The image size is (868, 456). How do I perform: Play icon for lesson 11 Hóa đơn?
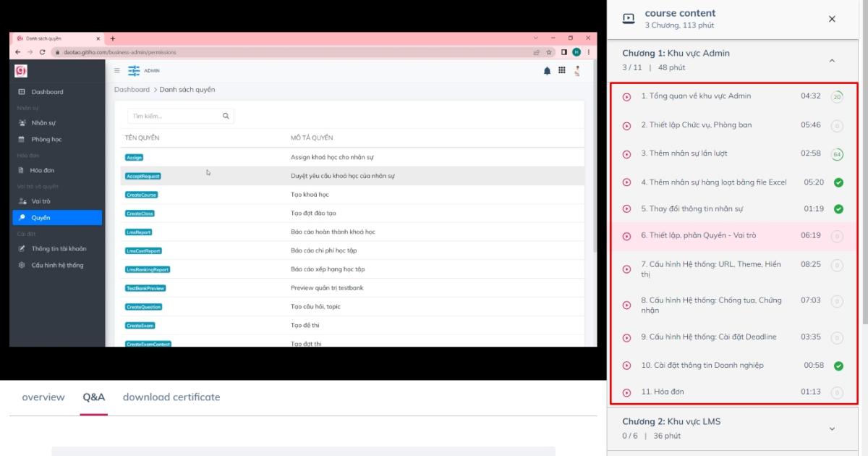click(x=627, y=392)
